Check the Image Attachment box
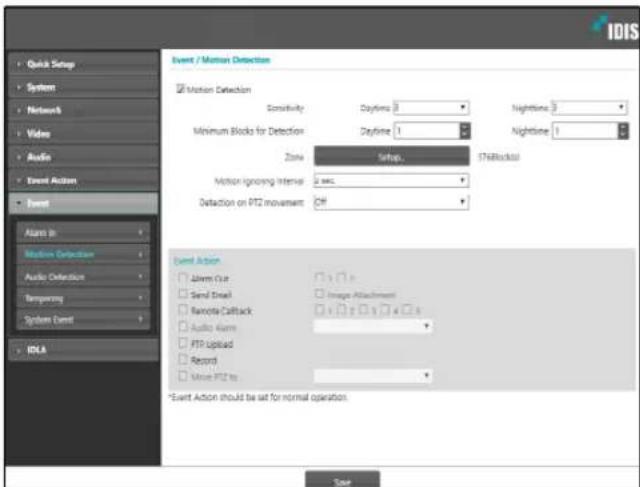 (319, 294)
